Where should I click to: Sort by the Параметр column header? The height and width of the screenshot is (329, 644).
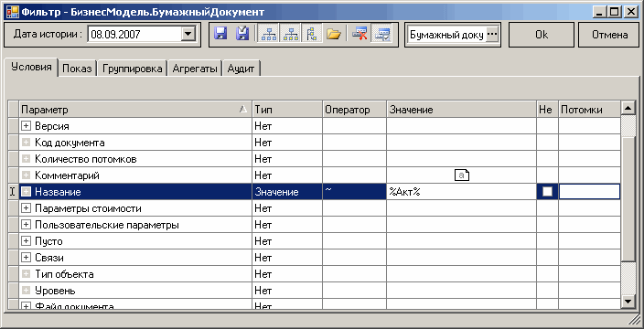click(x=135, y=110)
